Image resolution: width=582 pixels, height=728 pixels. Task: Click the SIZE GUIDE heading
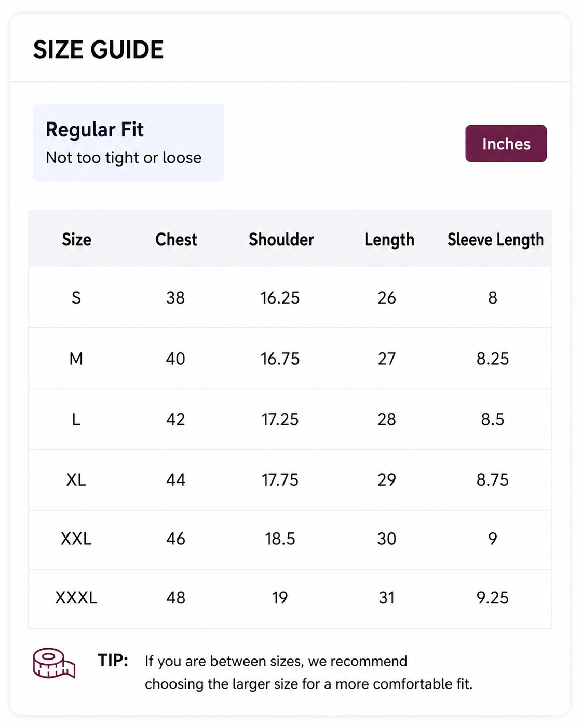(x=99, y=50)
